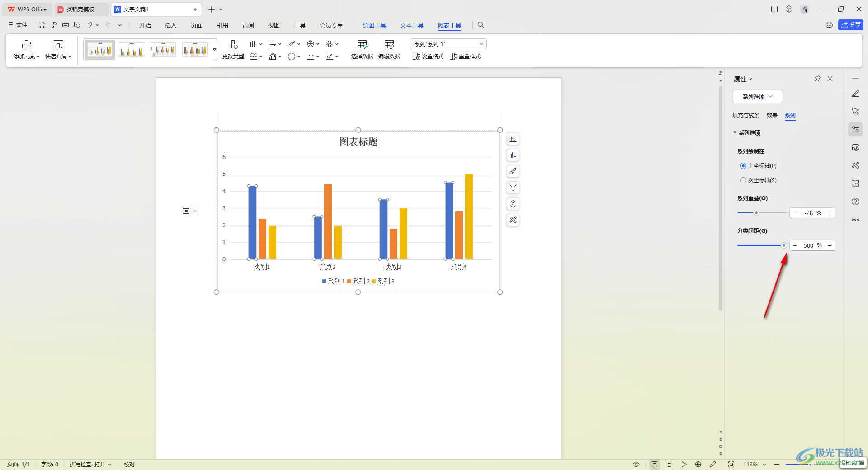Switch to 审阅 (Review) ribbon tab

248,25
